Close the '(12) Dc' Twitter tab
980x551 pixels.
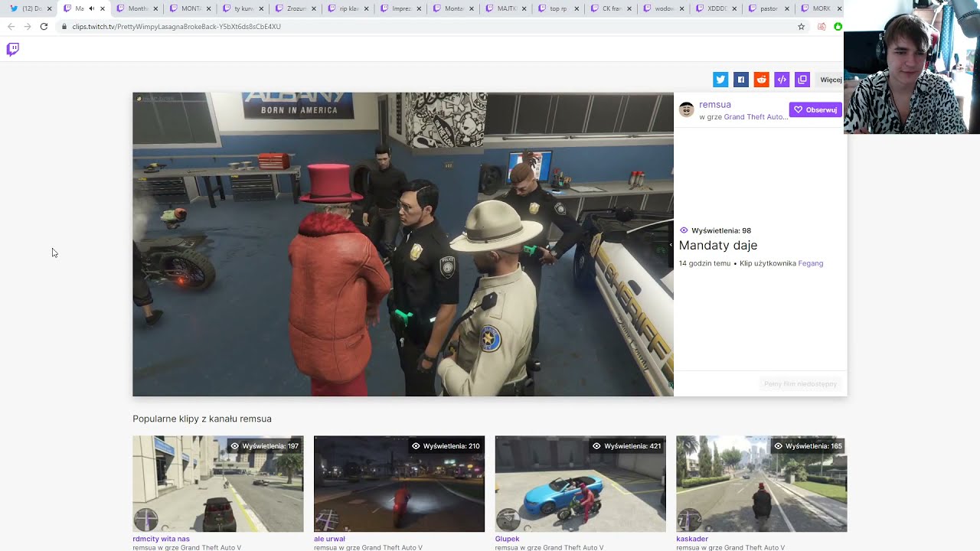[50, 8]
